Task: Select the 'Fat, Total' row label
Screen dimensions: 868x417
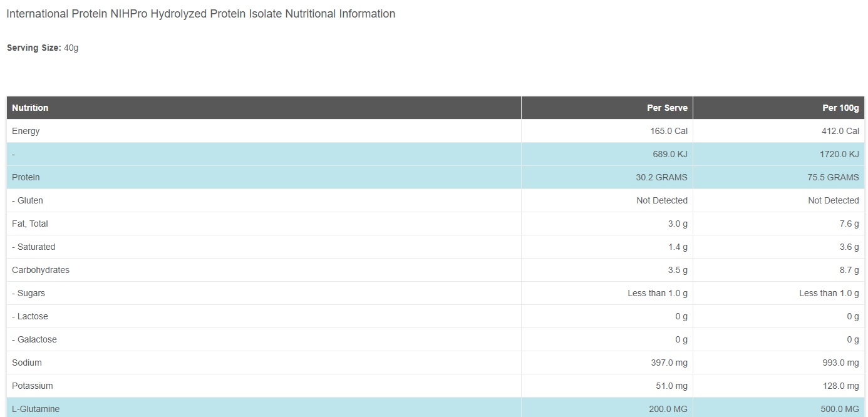Action: (x=30, y=224)
